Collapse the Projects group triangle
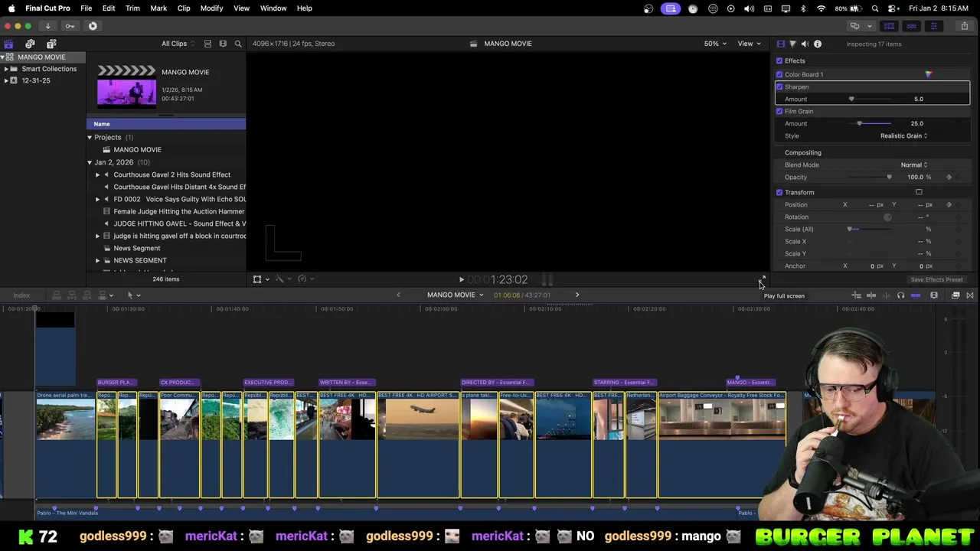This screenshot has height=551, width=980. [90, 138]
